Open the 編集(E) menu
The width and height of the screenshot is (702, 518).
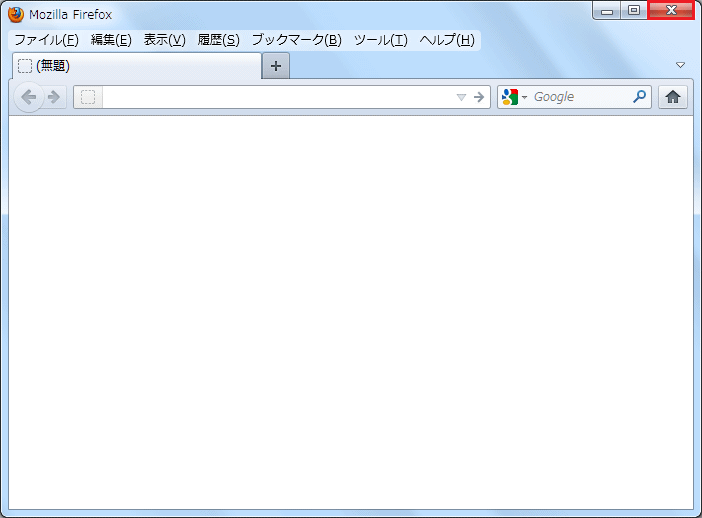coord(111,40)
